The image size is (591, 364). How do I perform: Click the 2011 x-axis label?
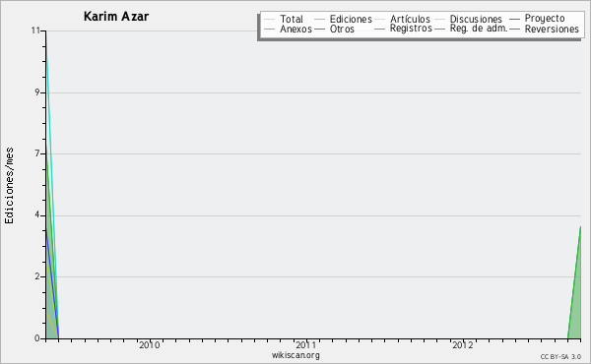(x=305, y=345)
